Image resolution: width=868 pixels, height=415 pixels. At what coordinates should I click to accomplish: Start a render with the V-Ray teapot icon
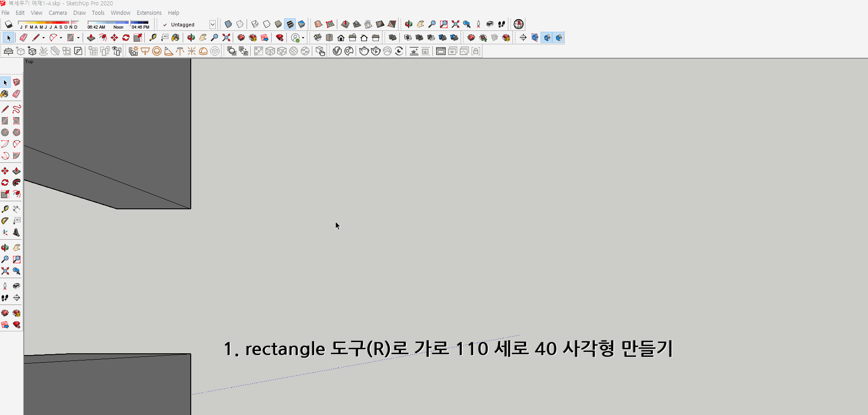(365, 51)
